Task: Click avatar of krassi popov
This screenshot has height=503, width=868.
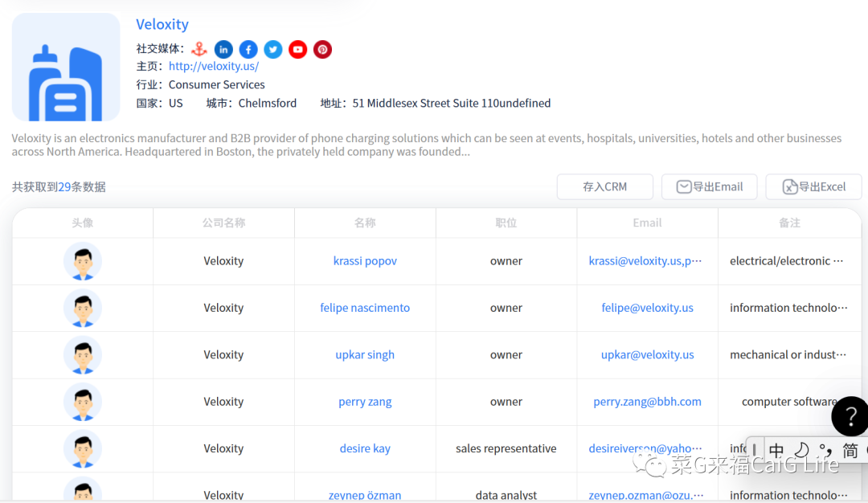Action: 83,261
